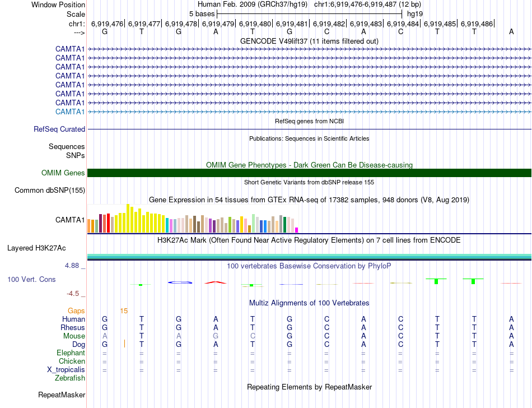The height and width of the screenshot is (408, 532).
Task: Click the teal Layered H3K27Ac signal band
Action: pos(309,257)
